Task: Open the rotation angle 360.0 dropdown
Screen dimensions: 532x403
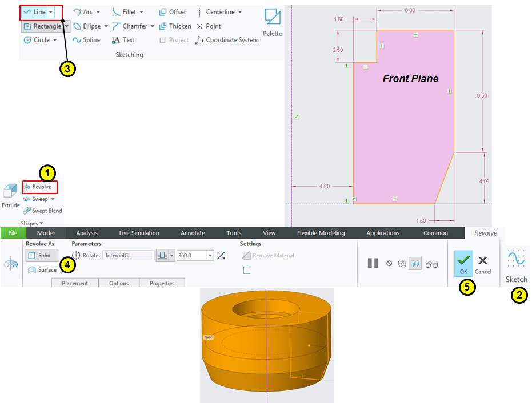Action: click(210, 256)
